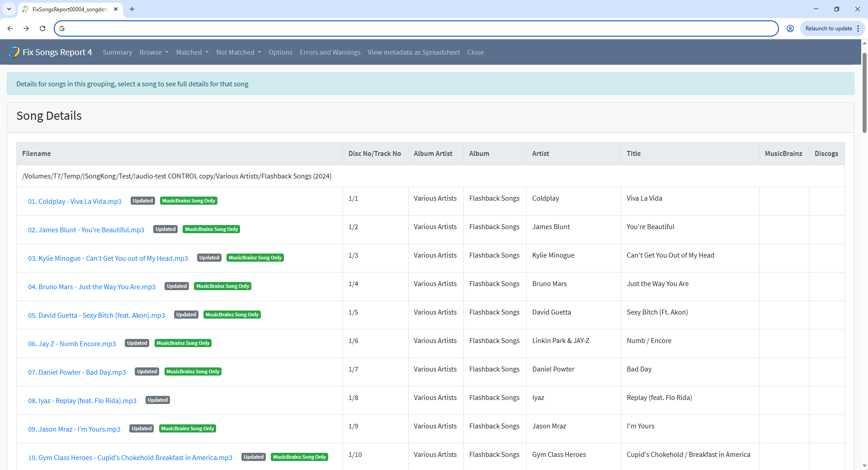This screenshot has width=868, height=470.
Task: Open Chrome three-dot menu
Action: tap(858, 28)
